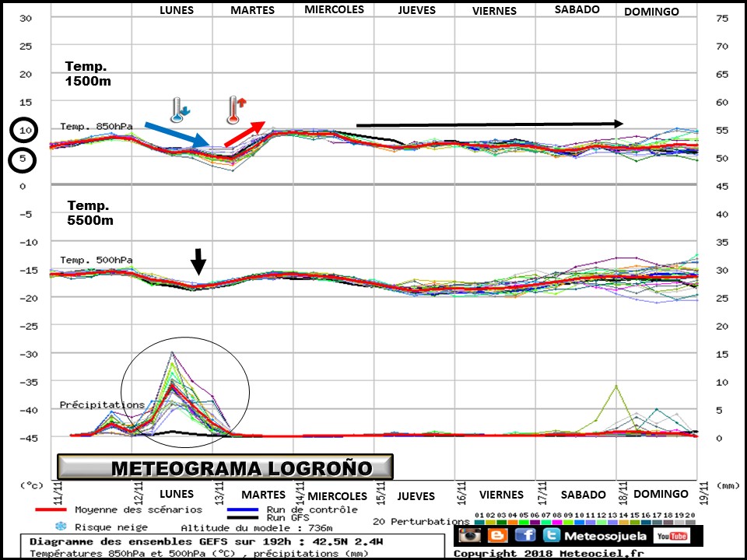Click the METEOGRAMA LOGROÑO banner

click(225, 467)
